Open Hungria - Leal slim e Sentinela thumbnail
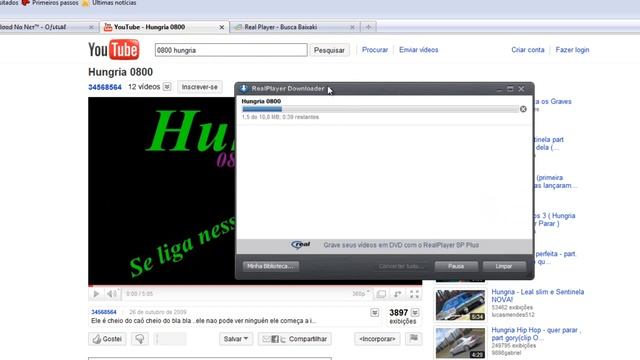 tap(460, 305)
